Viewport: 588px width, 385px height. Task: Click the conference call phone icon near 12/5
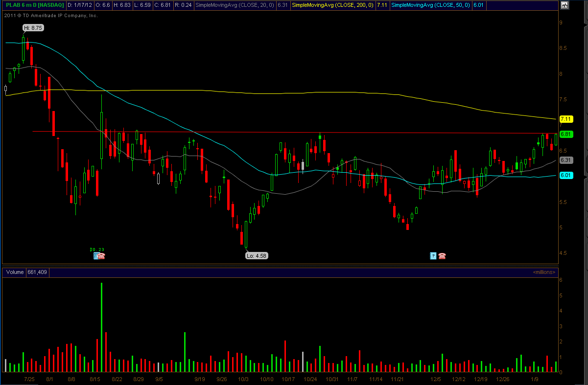[x=442, y=255]
